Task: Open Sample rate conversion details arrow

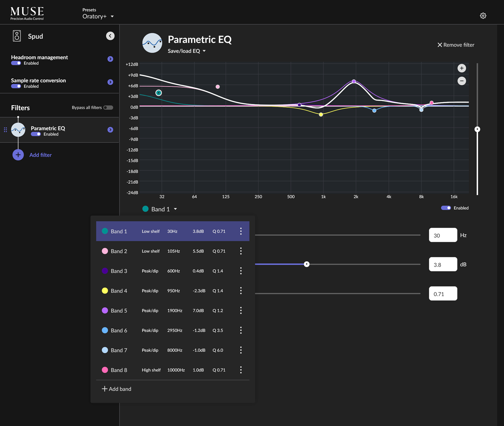Action: [x=110, y=82]
